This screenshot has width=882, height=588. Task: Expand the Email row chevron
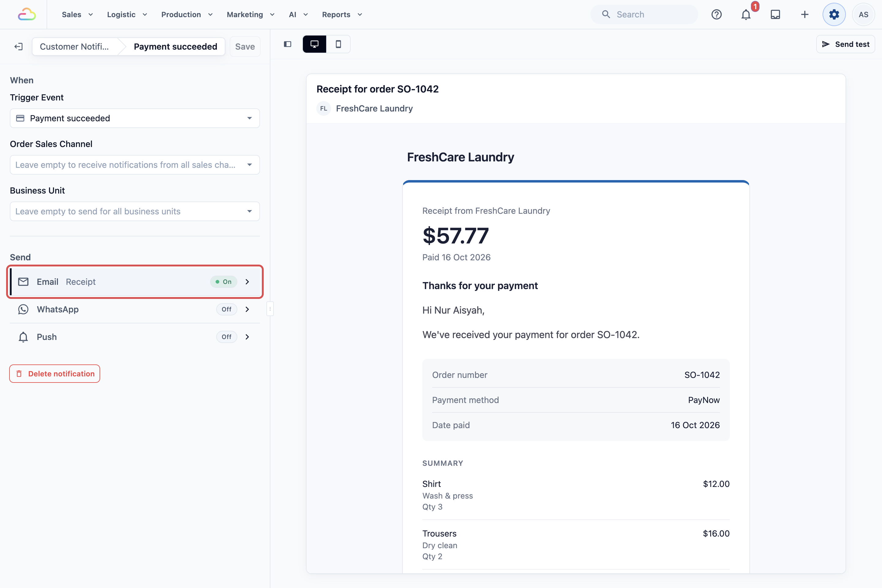tap(247, 282)
